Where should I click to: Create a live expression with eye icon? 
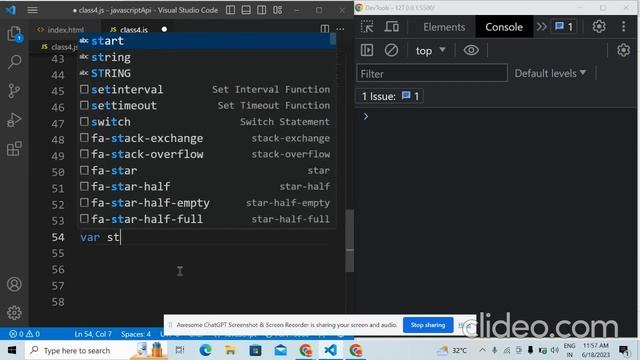(x=471, y=50)
